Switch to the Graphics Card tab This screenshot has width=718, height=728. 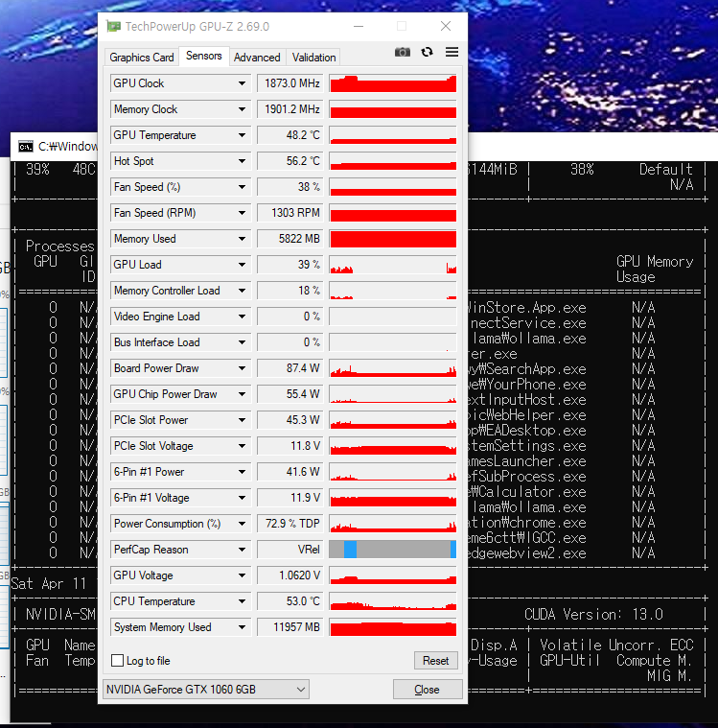[x=142, y=58]
